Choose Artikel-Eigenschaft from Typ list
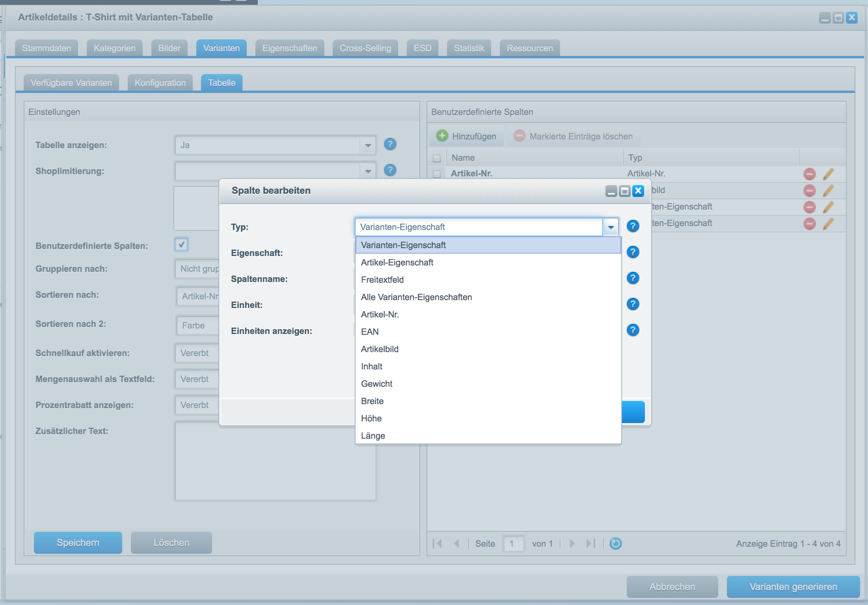 point(488,262)
